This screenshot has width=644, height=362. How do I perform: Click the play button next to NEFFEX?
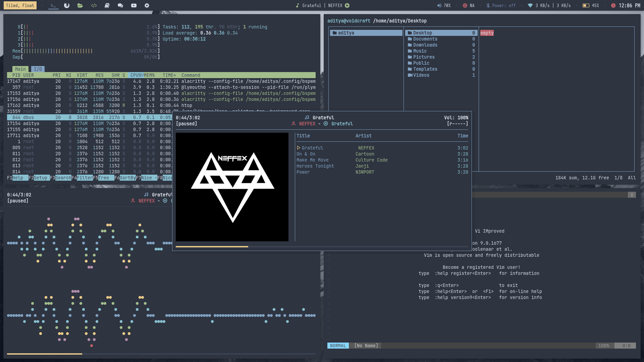(347, 5)
